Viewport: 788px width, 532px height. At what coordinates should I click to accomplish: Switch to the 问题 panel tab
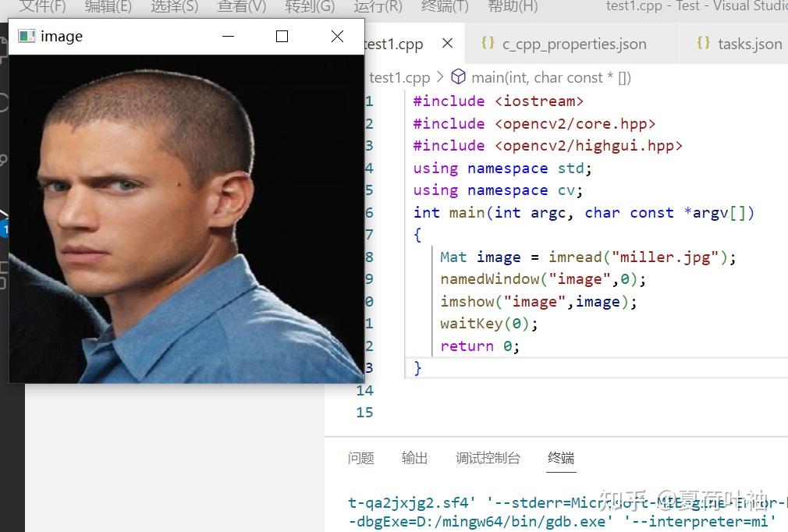point(360,459)
